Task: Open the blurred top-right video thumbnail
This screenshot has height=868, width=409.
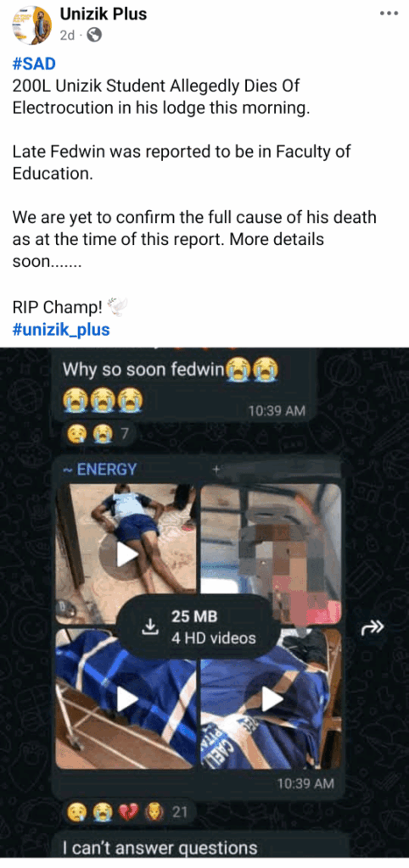Action: 271,554
